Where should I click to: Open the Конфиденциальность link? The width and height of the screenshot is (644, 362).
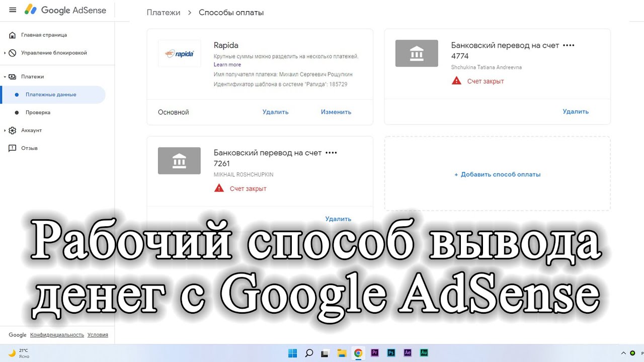(x=57, y=335)
